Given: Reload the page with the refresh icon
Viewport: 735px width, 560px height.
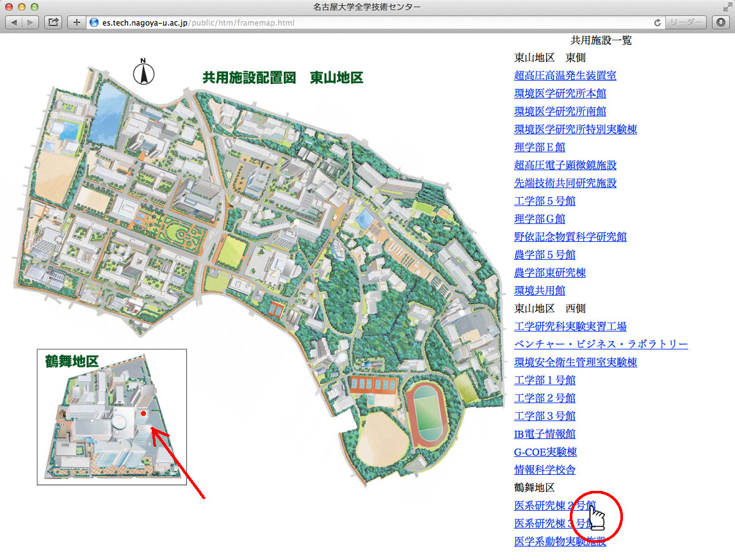Looking at the screenshot, I should coord(657,22).
